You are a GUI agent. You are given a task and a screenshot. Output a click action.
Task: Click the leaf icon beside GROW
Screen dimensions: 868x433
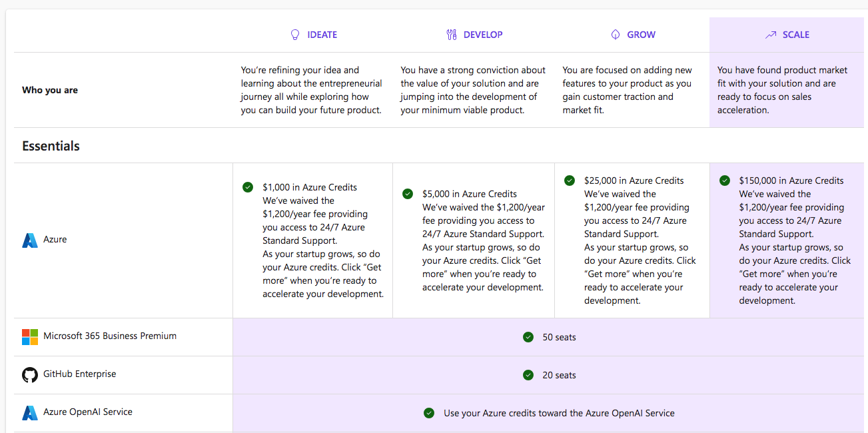pyautogui.click(x=616, y=35)
